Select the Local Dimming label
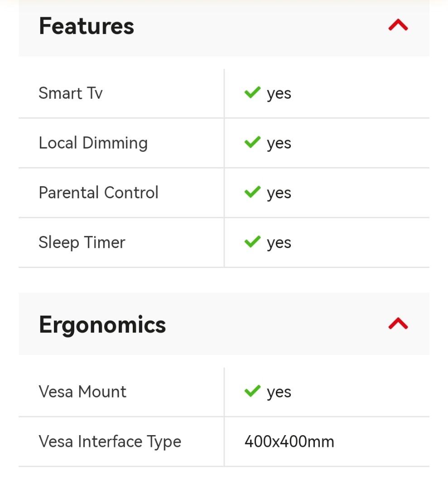Screen dimensions: 448x489 [93, 143]
